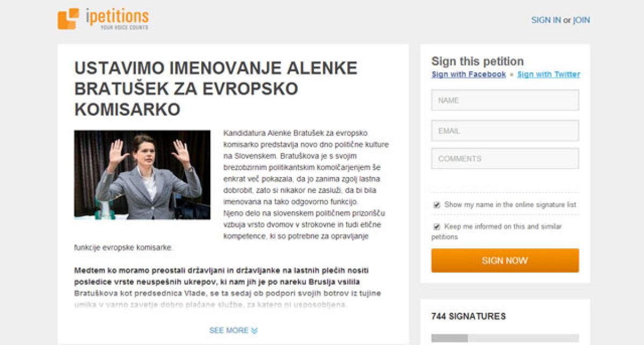The width and height of the screenshot is (644, 345).
Task: Click the SIGN IN link
Action: point(546,20)
